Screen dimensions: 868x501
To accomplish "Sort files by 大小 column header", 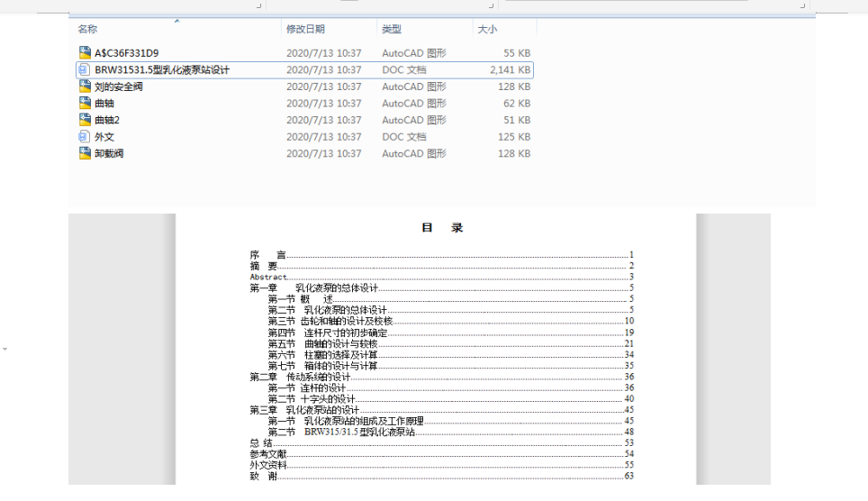I will 487,29.
